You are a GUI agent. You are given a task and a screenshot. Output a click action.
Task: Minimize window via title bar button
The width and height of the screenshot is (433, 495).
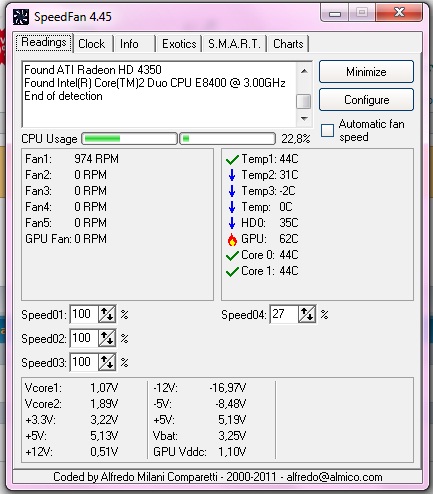click(335, 13)
